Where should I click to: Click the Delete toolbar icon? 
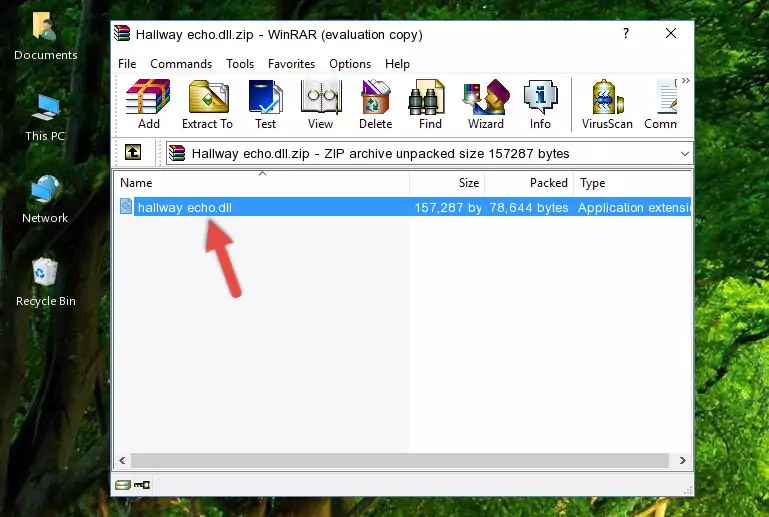pos(376,104)
